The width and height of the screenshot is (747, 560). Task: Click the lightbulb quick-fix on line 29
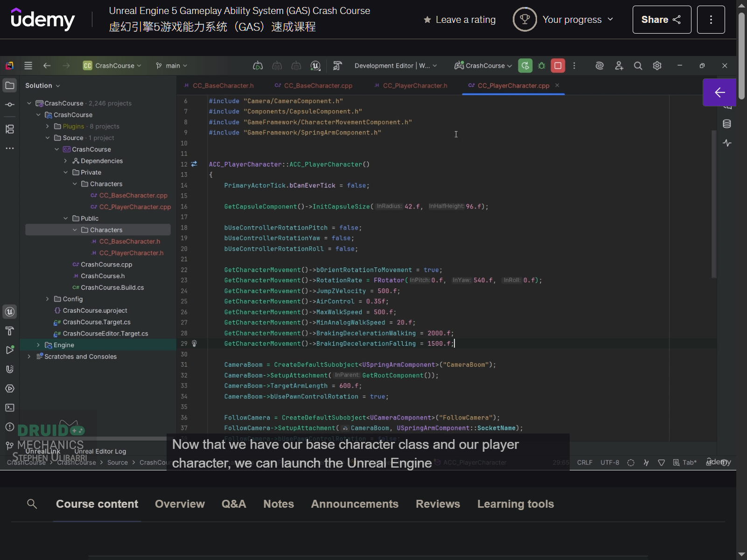pos(195,343)
